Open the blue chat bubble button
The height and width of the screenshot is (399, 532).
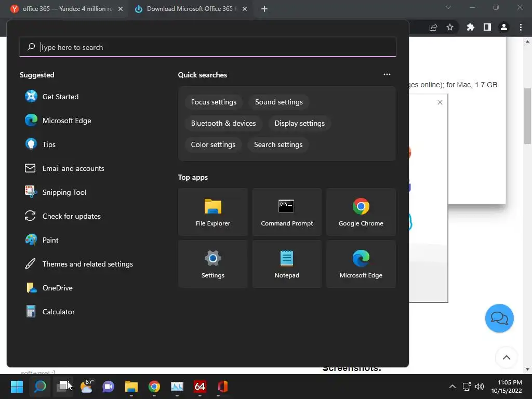pyautogui.click(x=499, y=318)
